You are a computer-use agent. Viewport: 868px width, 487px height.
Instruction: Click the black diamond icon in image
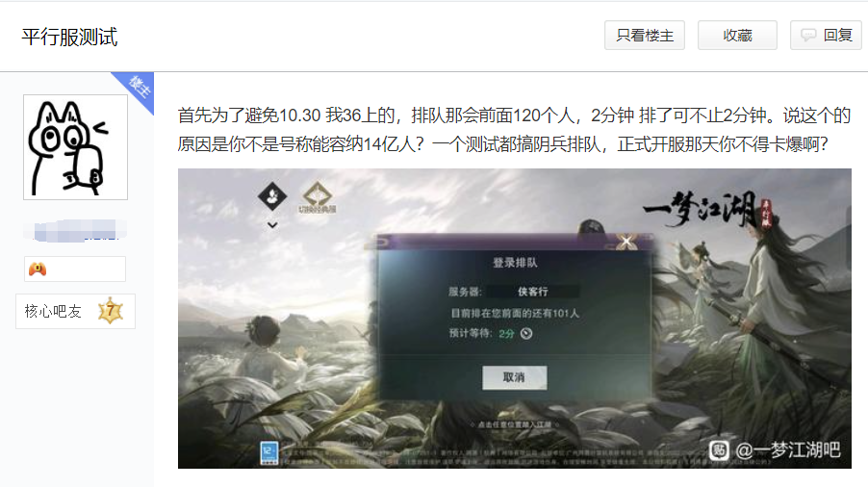(271, 196)
